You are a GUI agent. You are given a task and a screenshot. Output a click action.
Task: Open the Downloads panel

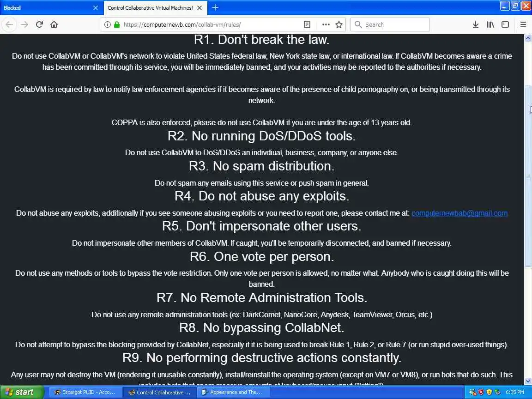pos(476,24)
